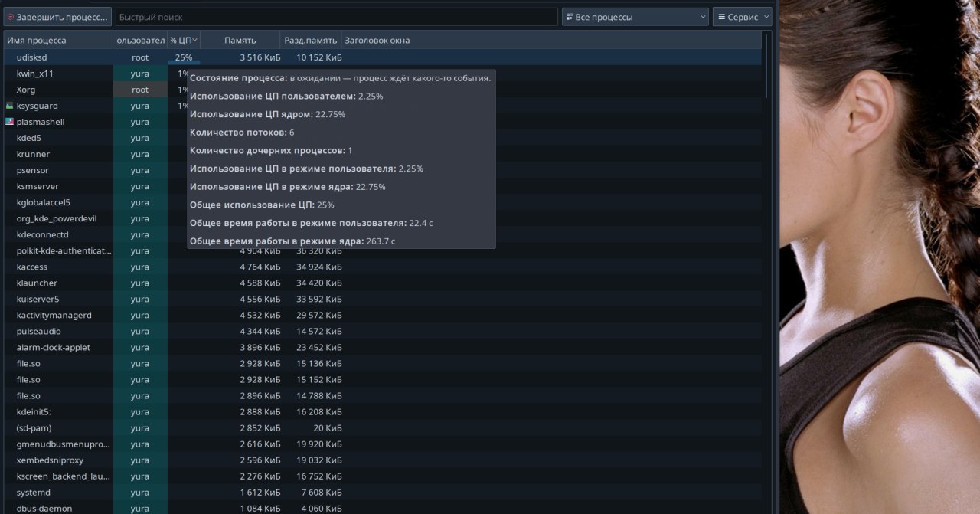
Task: Select the plasmashell process name
Action: 41,122
